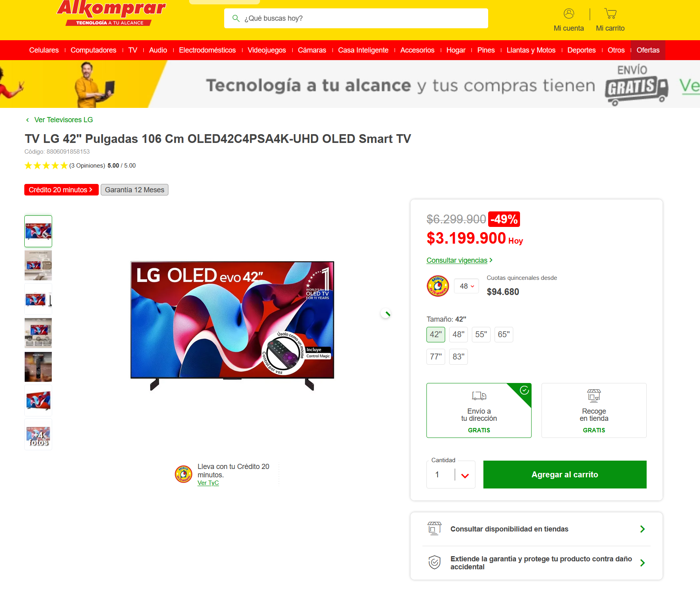The height and width of the screenshot is (590, 700).
Task: View the +4 fotos thumbnail
Action: (x=38, y=434)
